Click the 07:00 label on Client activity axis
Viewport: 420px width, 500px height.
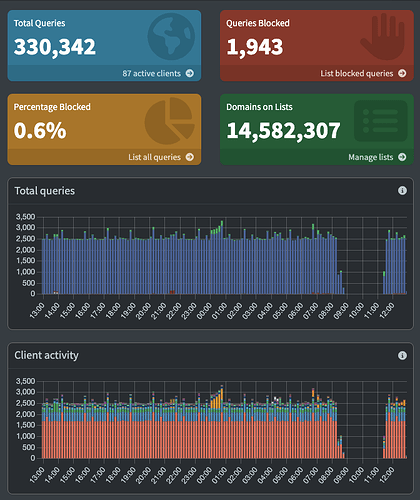tap(311, 475)
